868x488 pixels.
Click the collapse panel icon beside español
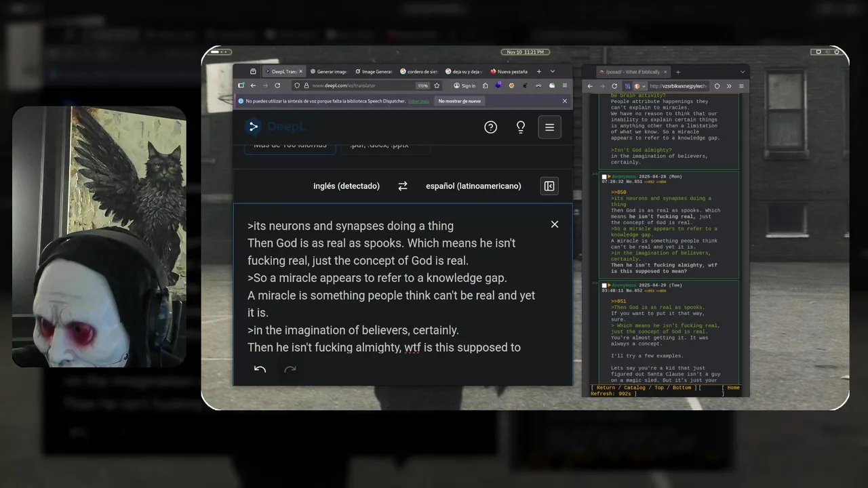tap(549, 186)
